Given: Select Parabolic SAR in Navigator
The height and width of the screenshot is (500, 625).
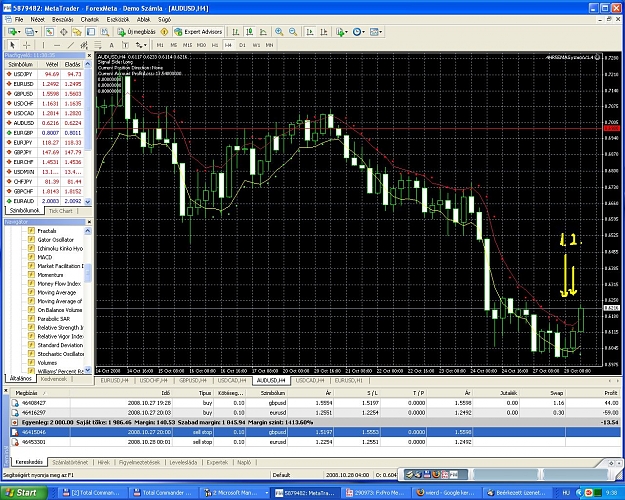Looking at the screenshot, I should (53, 319).
